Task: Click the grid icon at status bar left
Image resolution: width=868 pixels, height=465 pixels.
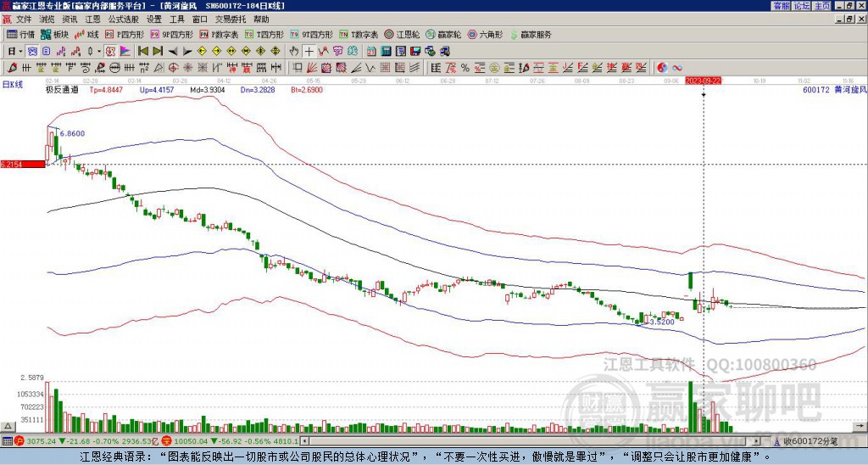Action: coord(7,441)
